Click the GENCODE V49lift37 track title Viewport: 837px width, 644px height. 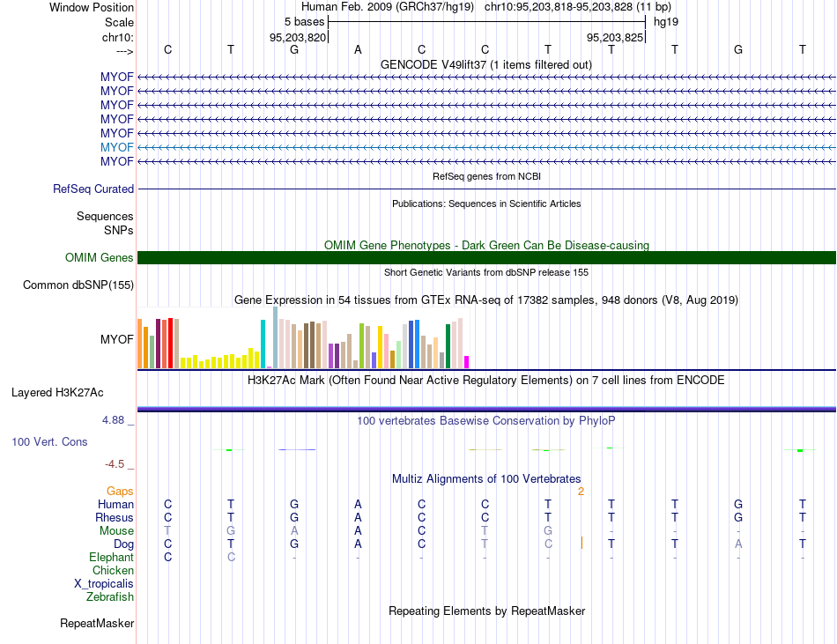tap(486, 65)
